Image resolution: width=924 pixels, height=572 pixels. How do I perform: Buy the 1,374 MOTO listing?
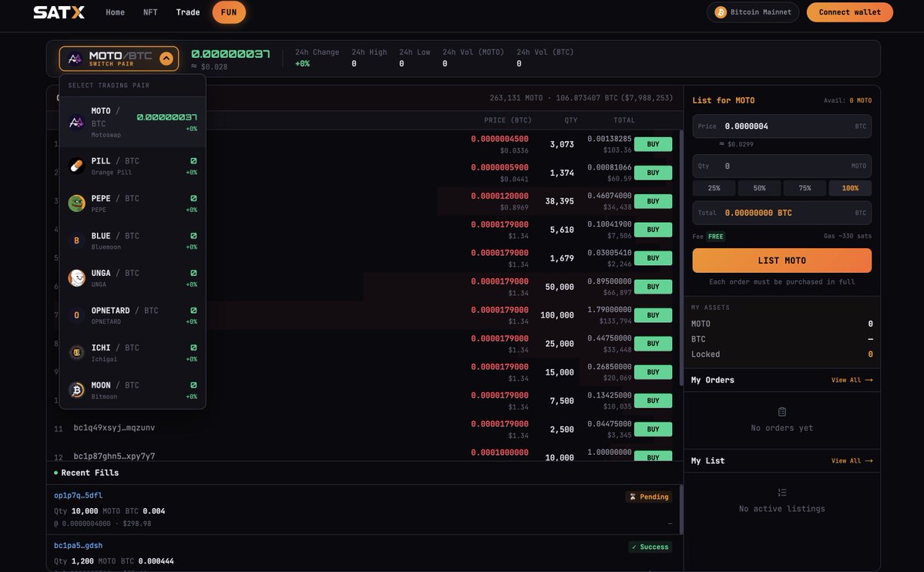(653, 173)
